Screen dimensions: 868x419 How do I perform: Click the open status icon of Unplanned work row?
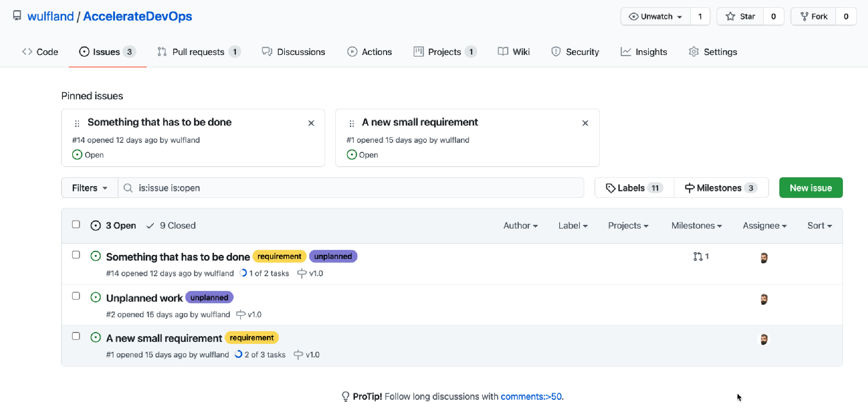coord(96,297)
